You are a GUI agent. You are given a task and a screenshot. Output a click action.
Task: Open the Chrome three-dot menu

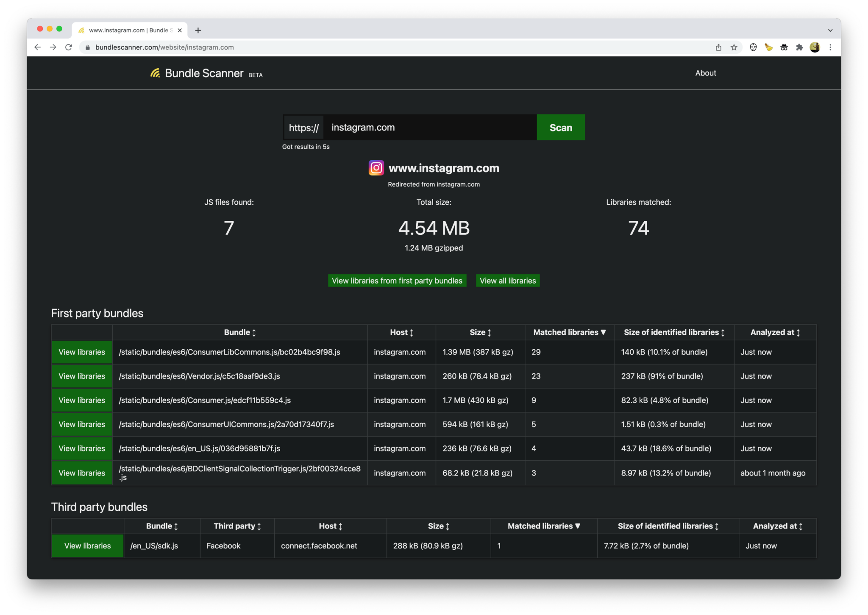pyautogui.click(x=831, y=47)
